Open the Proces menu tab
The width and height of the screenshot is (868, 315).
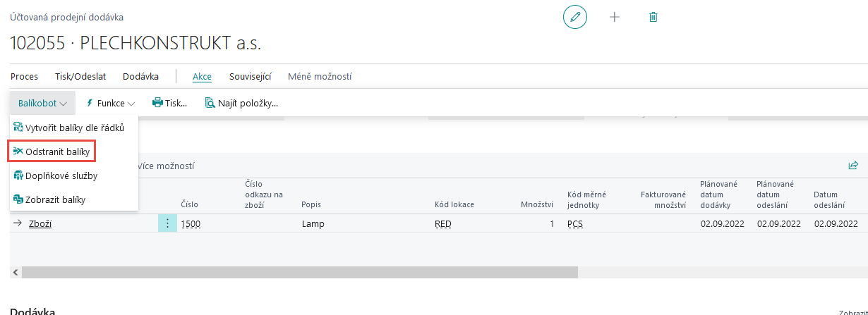(x=25, y=76)
